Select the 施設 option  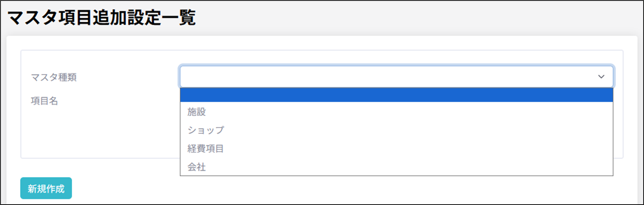click(x=197, y=112)
